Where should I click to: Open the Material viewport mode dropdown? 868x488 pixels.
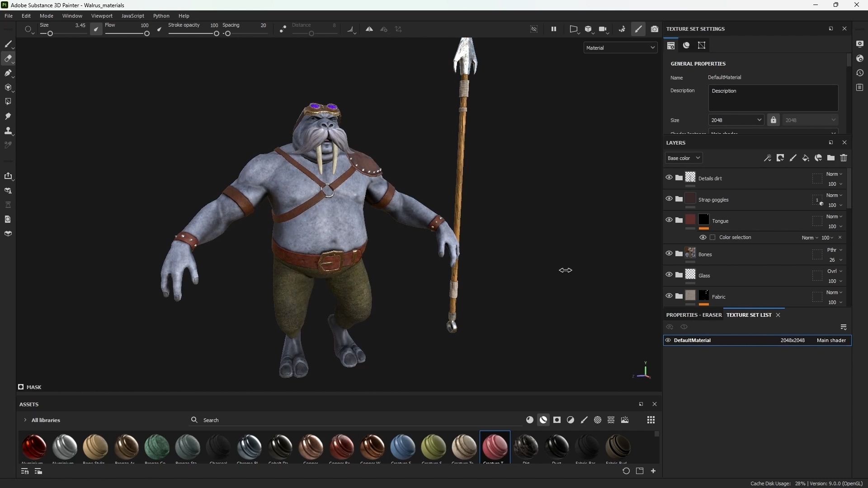click(620, 47)
